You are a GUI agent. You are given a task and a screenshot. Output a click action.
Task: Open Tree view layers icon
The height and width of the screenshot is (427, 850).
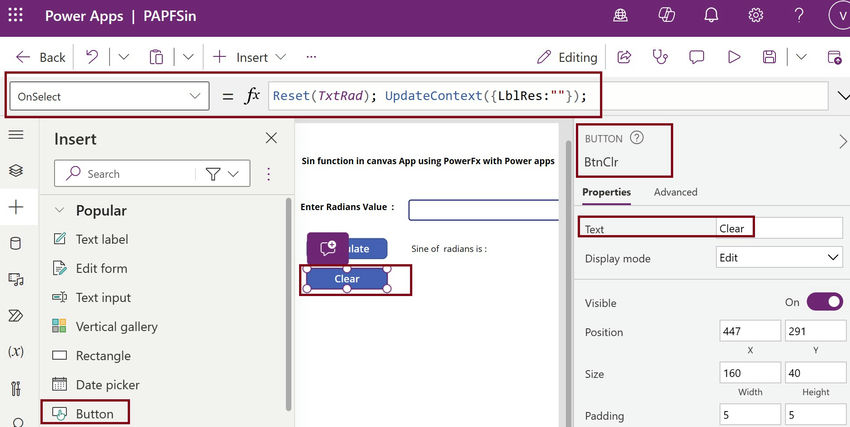pos(16,170)
